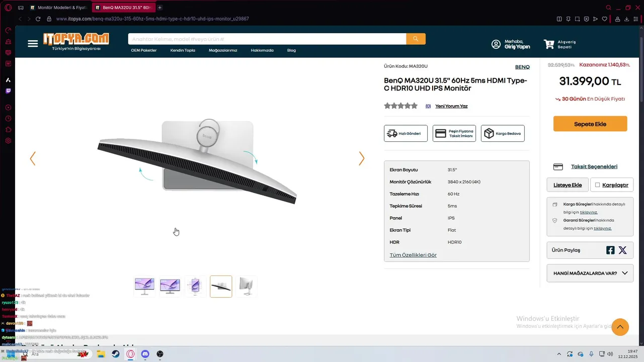Click the browser address bar URL
644x362 pixels.
click(152, 19)
